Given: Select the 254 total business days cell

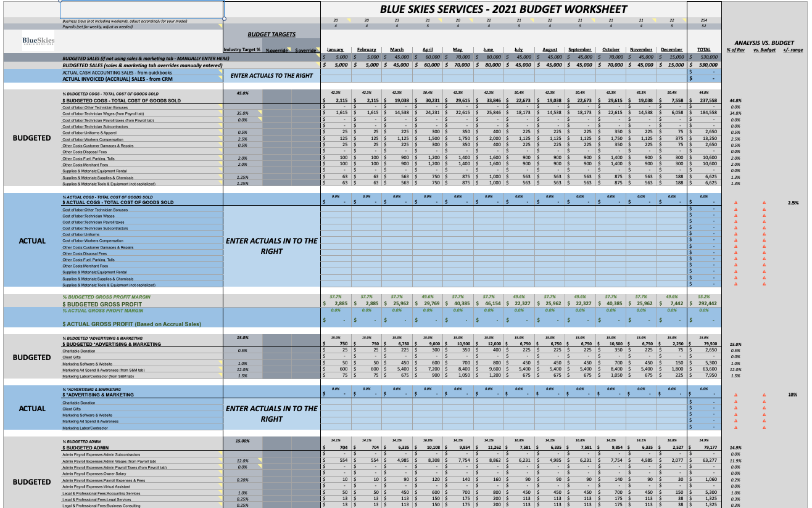Looking at the screenshot, I should (704, 21).
